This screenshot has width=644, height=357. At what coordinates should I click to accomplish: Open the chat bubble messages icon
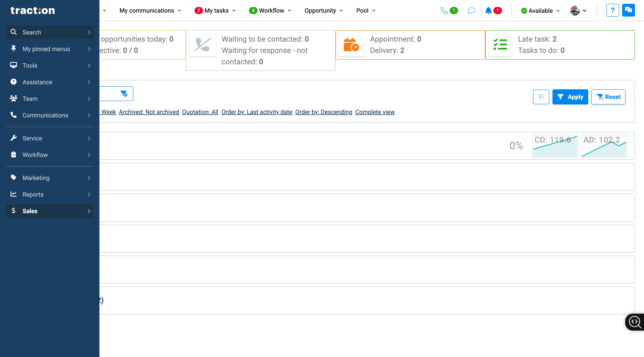pos(471,11)
